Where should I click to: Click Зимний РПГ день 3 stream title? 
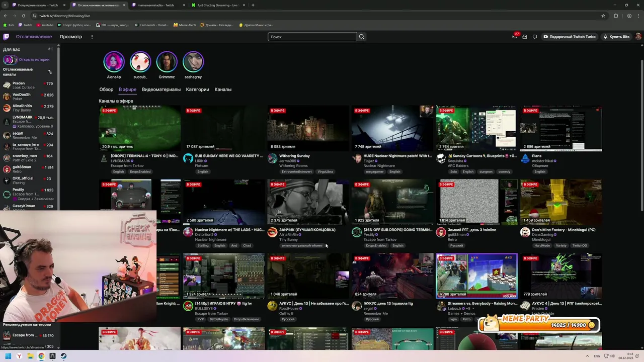472,230
